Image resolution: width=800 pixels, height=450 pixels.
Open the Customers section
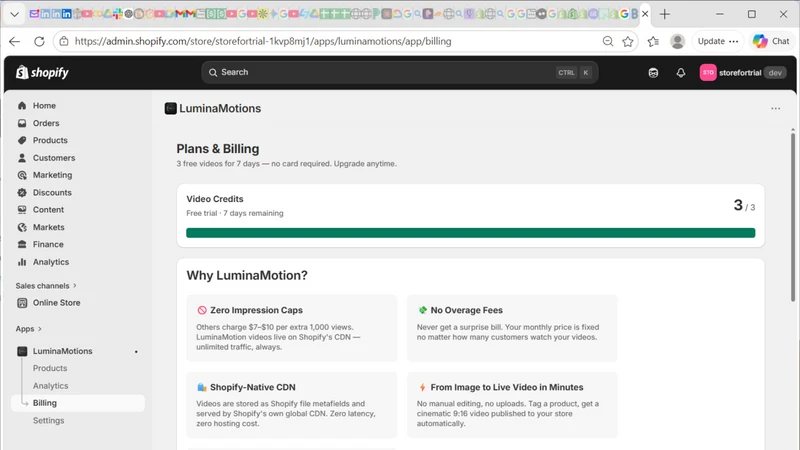pos(54,158)
